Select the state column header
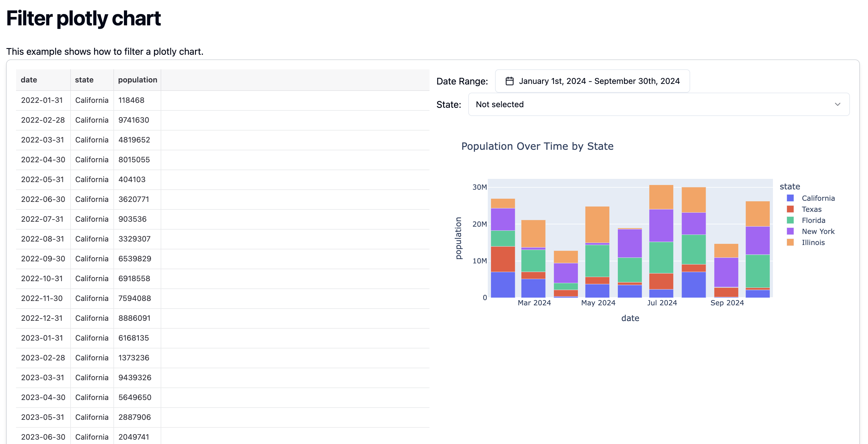The image size is (868, 444). click(x=84, y=80)
